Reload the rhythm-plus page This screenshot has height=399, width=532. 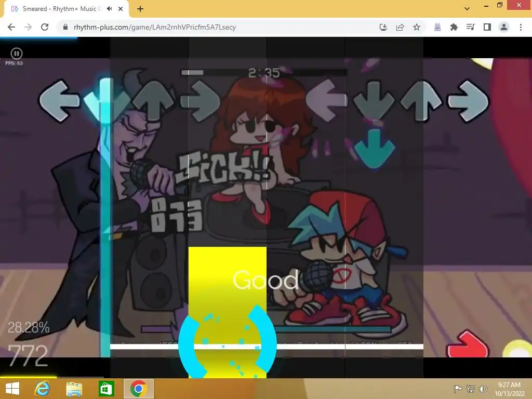(45, 27)
